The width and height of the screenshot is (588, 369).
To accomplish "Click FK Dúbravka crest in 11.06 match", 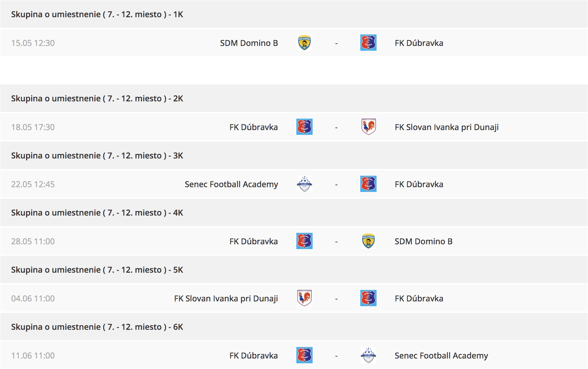I will (x=304, y=355).
